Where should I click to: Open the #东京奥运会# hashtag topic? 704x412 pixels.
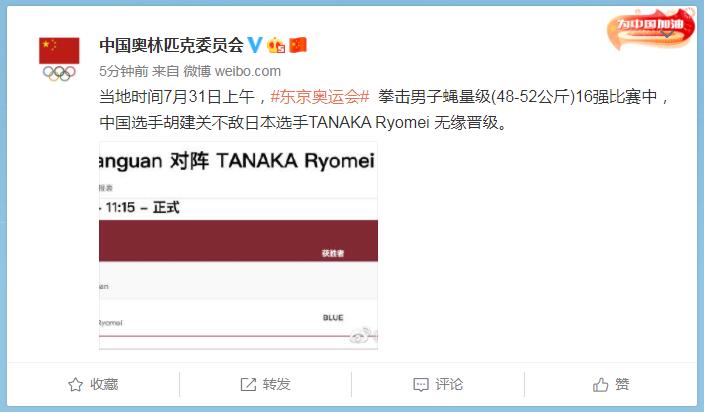tap(320, 96)
